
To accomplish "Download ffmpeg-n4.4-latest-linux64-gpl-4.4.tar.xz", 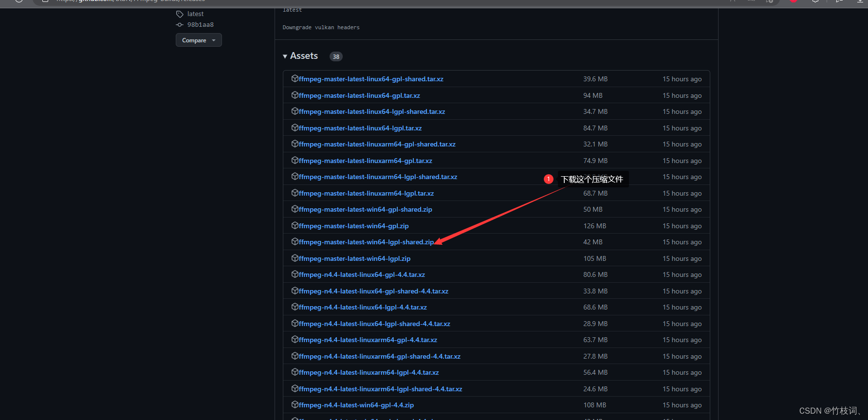I will (x=362, y=274).
